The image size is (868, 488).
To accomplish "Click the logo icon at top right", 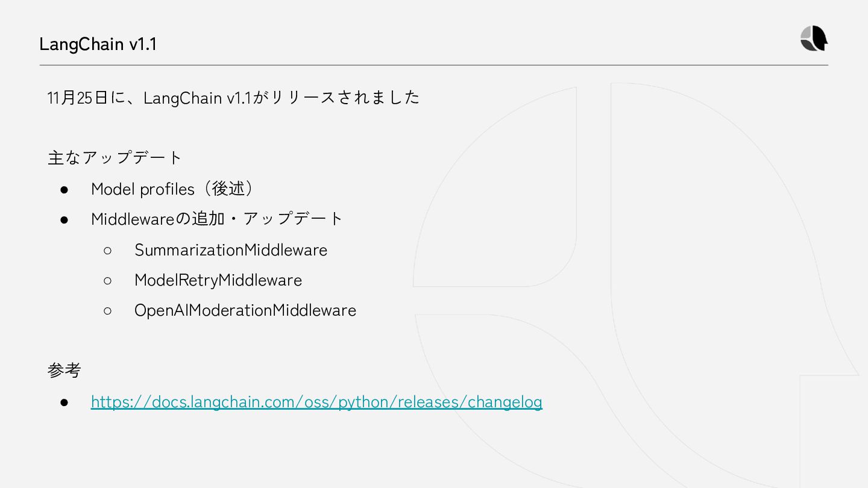I will point(814,39).
